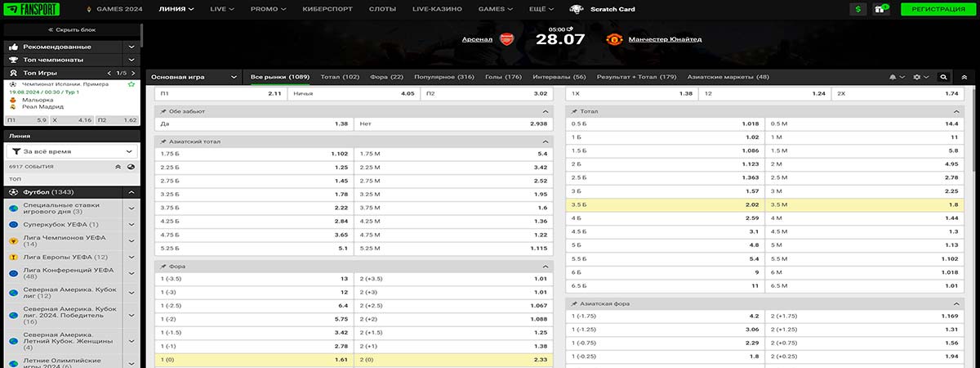This screenshot has height=368, width=980.
Task: Go to КИБЕРСПОРТ section
Action: point(327,9)
